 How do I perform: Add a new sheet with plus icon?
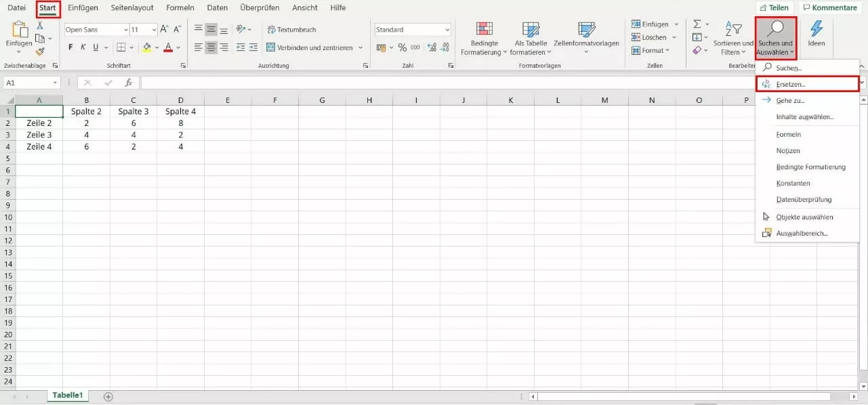(108, 396)
